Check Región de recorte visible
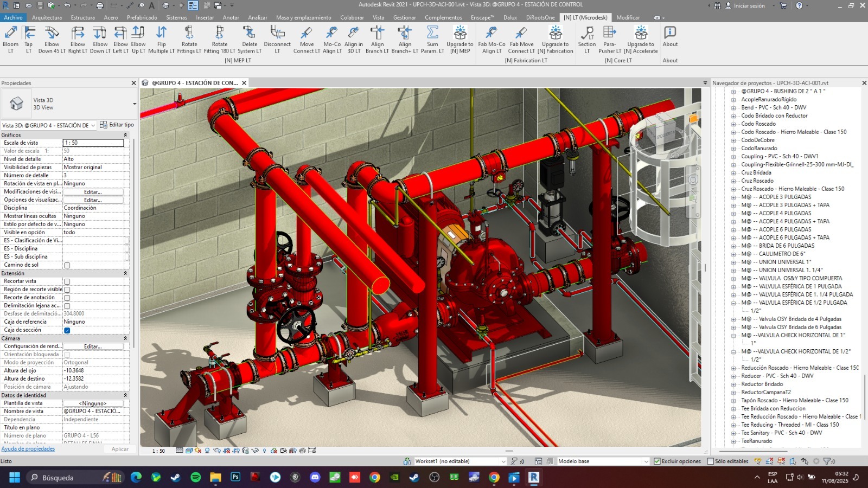This screenshot has height=488, width=868. pyautogui.click(x=67, y=290)
